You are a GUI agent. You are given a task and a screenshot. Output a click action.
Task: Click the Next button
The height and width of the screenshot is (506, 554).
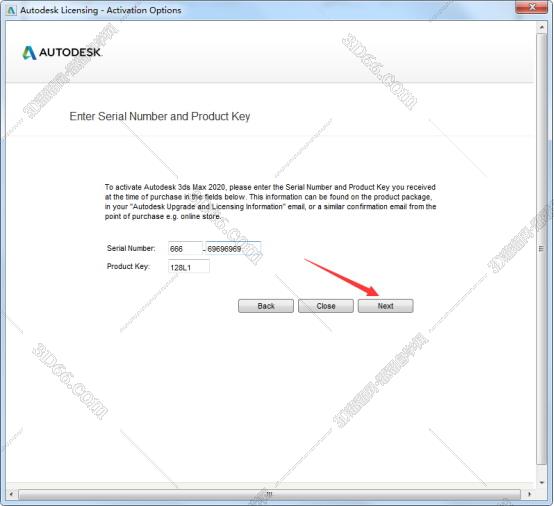click(x=385, y=306)
